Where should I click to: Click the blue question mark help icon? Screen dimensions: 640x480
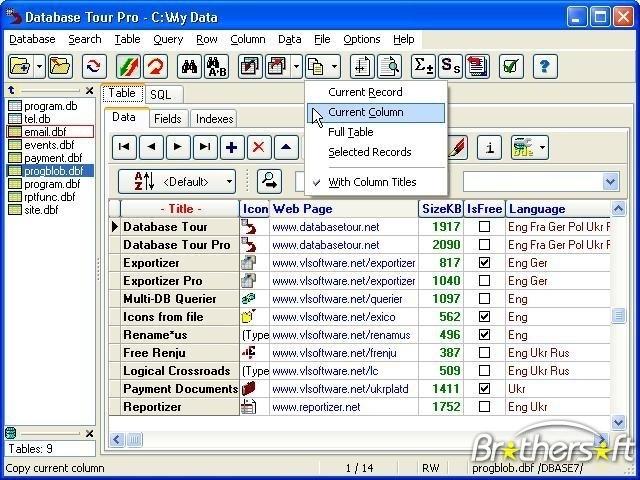coord(545,66)
